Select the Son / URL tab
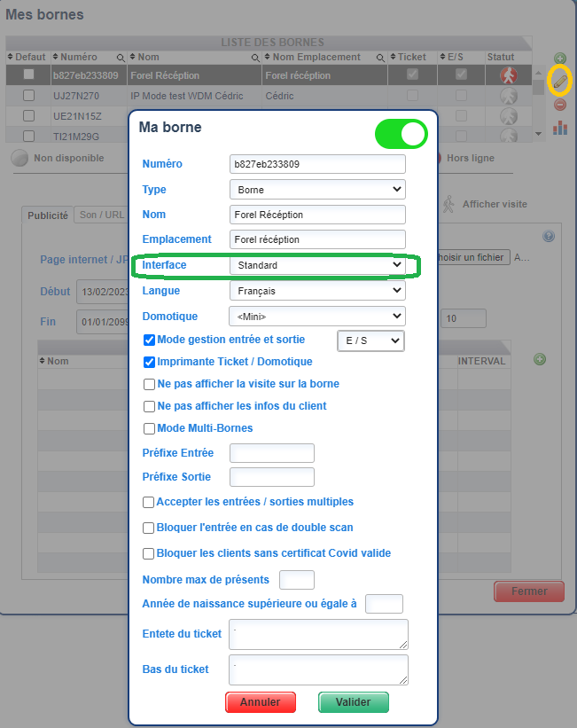 100,215
